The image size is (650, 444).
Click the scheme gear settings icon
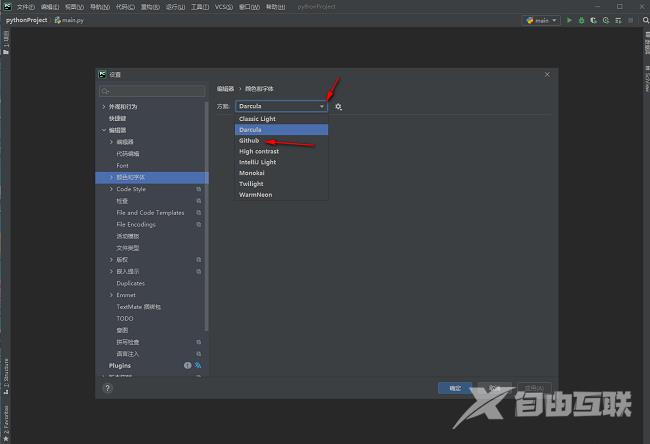click(x=339, y=106)
